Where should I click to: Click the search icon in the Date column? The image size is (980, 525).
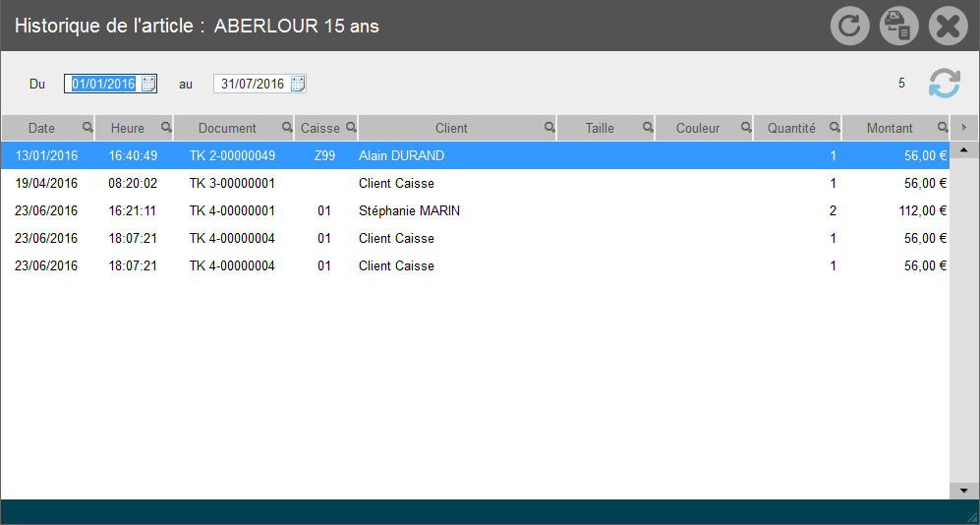pyautogui.click(x=87, y=128)
